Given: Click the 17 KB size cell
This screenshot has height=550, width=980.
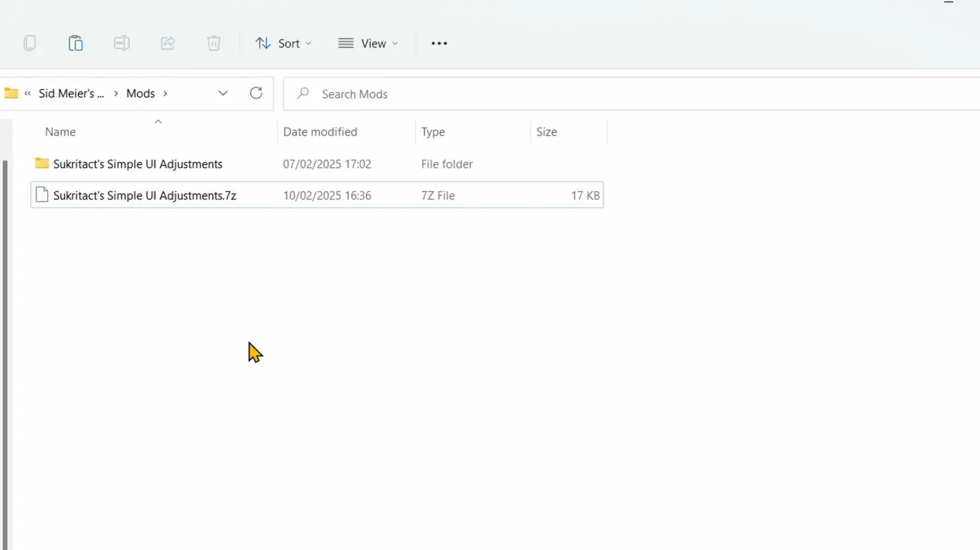Looking at the screenshot, I should tap(585, 195).
